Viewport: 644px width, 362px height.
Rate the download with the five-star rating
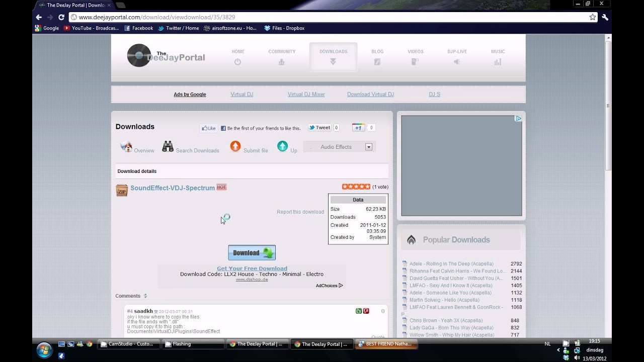tap(356, 187)
